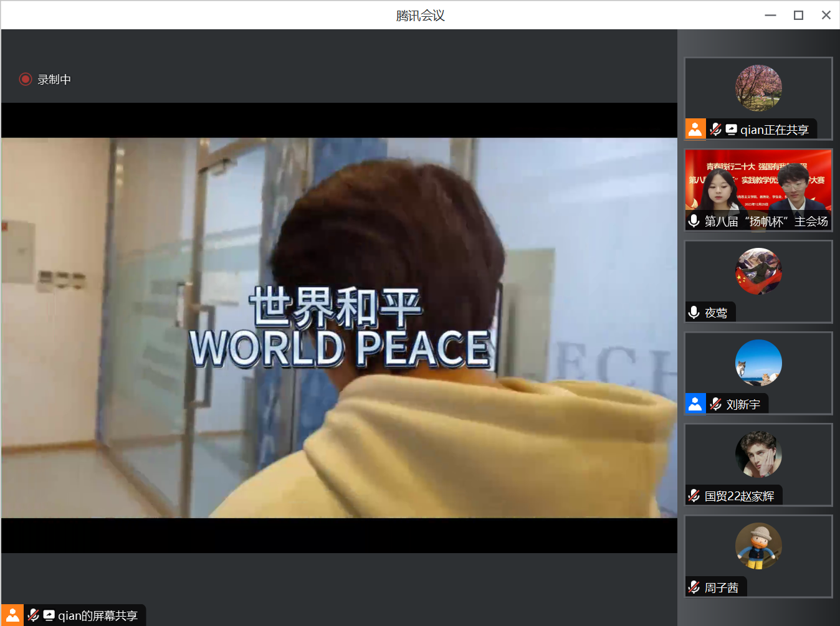The width and height of the screenshot is (840, 626).
Task: Click the microphone icon for 第八届"扬帆杯"主会场
Action: pyautogui.click(x=694, y=220)
